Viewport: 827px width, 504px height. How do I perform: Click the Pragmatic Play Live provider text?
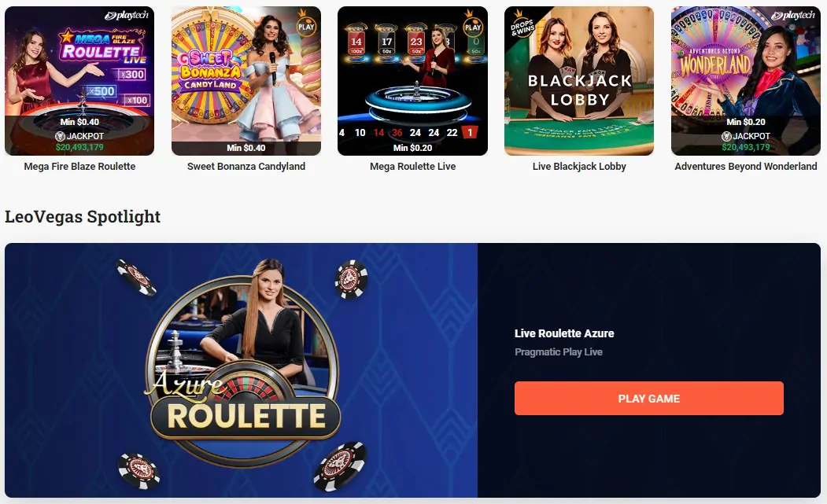559,351
